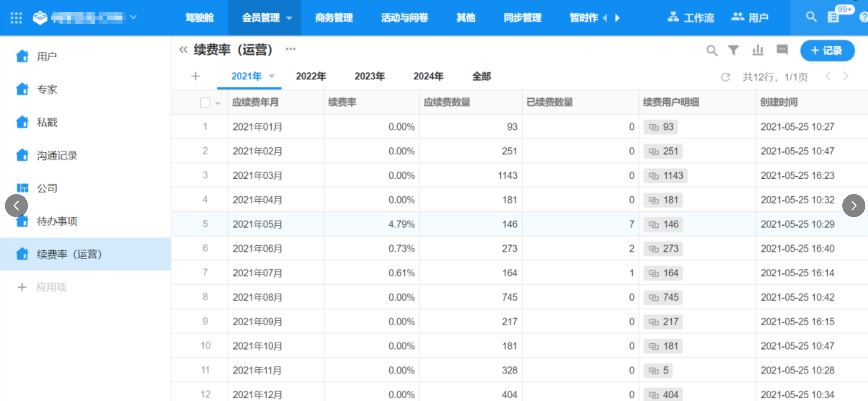
Task: Open worksheet more options ellipsis
Action: point(290,49)
